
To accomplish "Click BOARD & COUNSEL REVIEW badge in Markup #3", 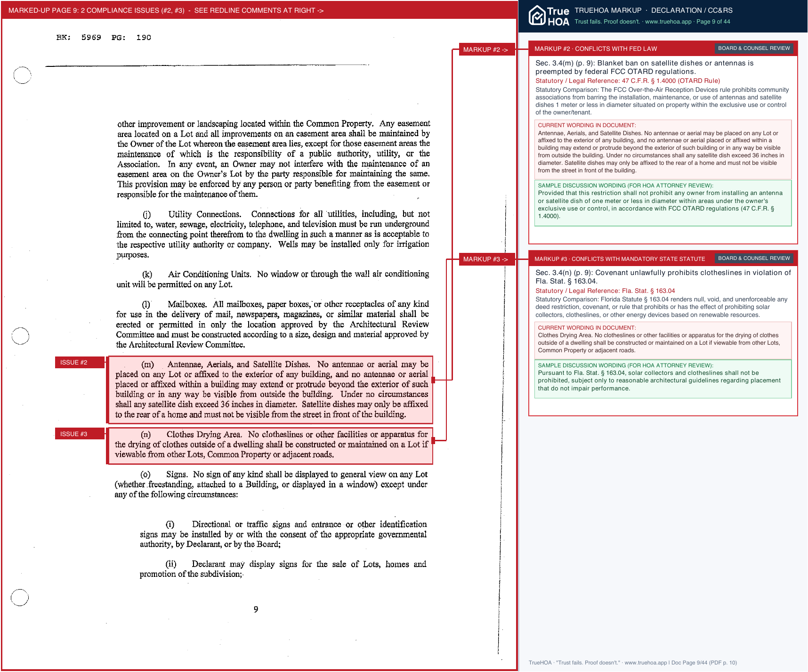I will [x=754, y=258].
